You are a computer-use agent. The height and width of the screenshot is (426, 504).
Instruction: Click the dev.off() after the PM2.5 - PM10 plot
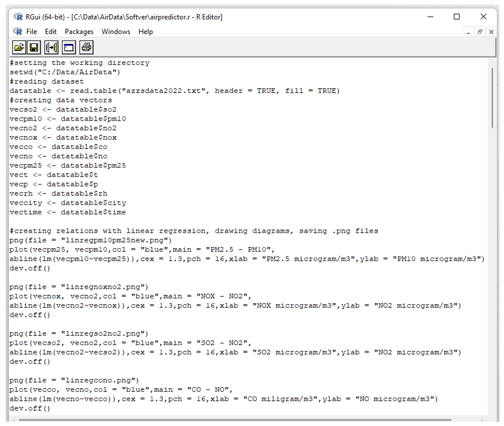pyautogui.click(x=30, y=268)
